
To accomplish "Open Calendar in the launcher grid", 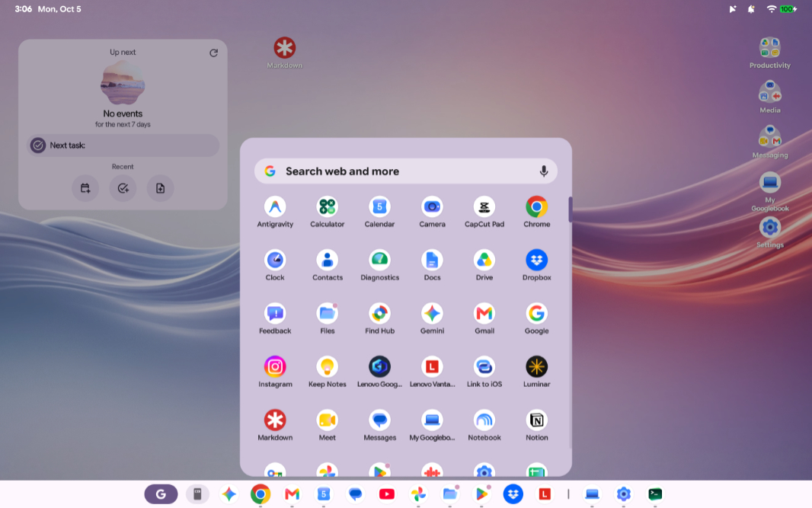I will (x=379, y=207).
